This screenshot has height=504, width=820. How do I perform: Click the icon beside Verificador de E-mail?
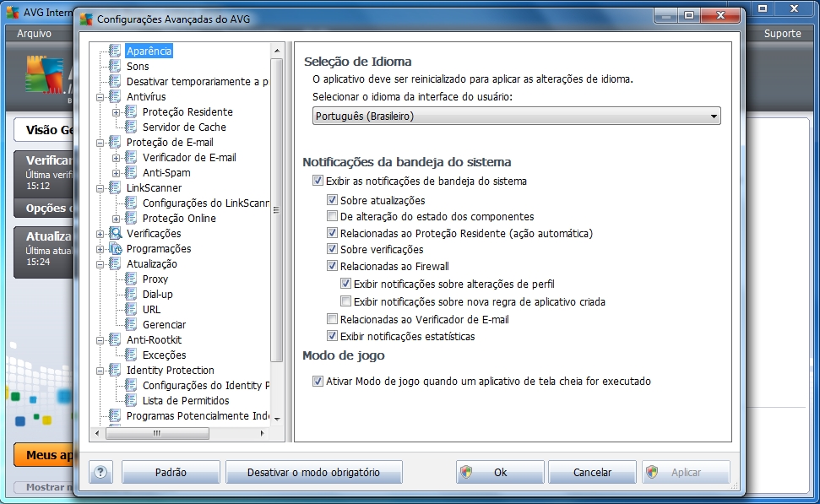tap(131, 157)
